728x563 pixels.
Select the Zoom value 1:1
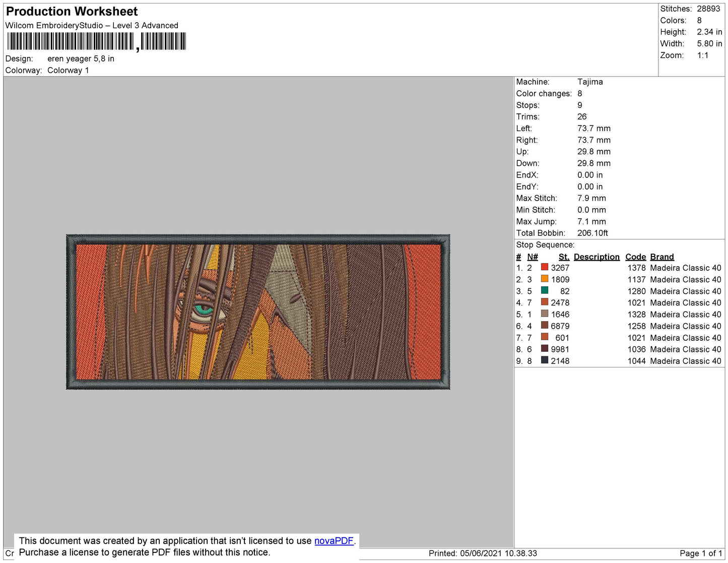click(x=703, y=55)
